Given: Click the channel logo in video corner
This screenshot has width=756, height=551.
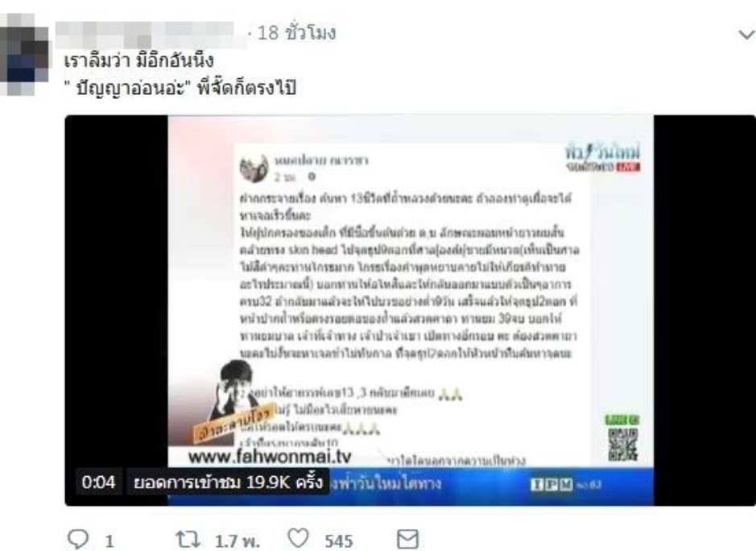Looking at the screenshot, I should click(603, 158).
